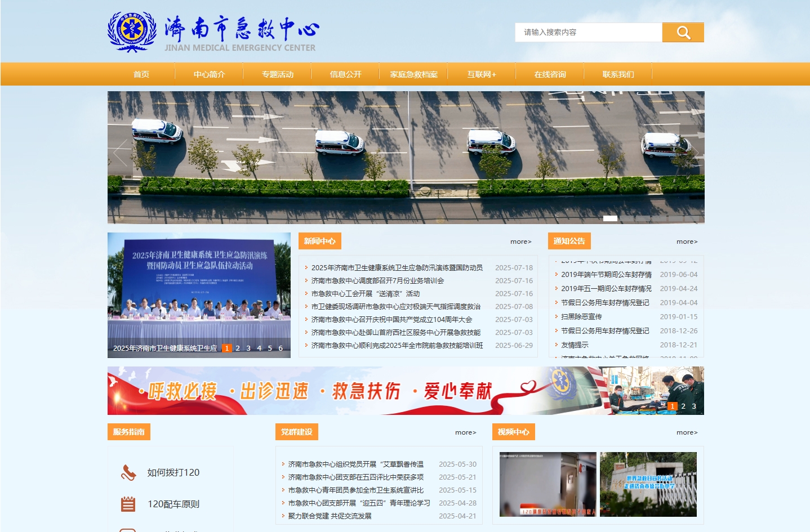The height and width of the screenshot is (532, 810).
Task: Go to previous banner slide arrow
Action: 120,153
